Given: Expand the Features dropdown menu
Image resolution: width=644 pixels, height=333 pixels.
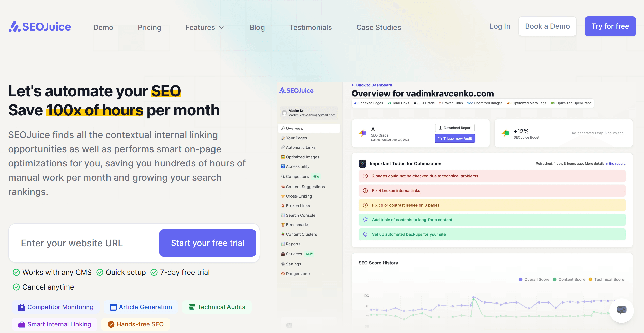Looking at the screenshot, I should coord(205,27).
